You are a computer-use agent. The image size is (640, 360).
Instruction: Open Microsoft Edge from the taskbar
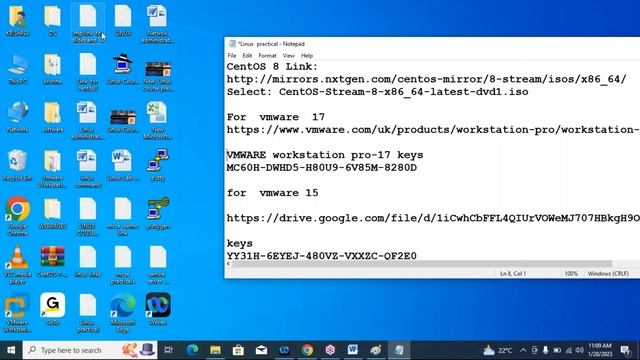(x=192, y=350)
